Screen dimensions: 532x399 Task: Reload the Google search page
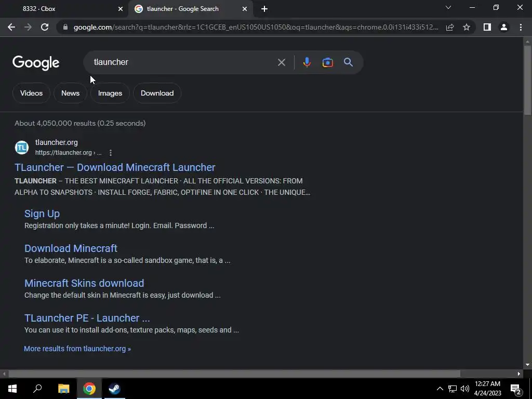tap(45, 27)
